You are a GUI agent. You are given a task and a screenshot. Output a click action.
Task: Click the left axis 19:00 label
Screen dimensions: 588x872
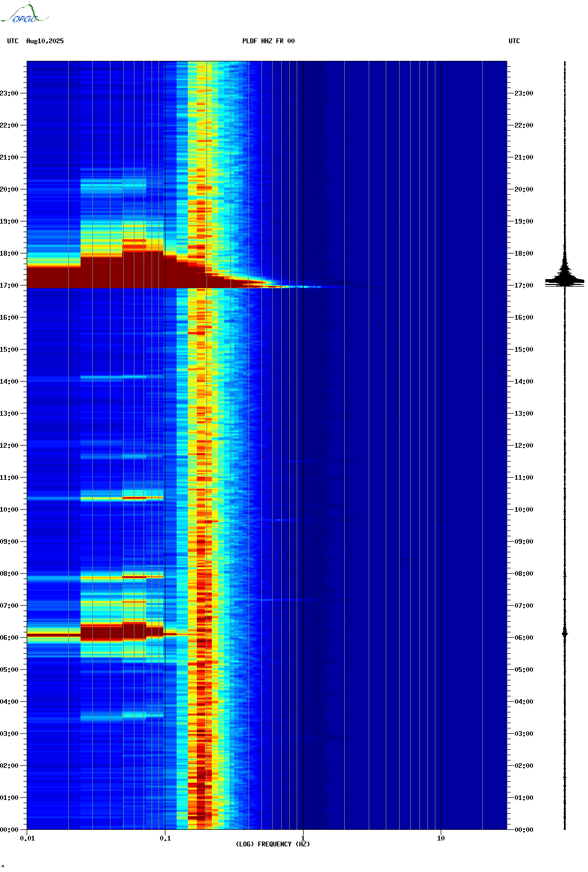point(9,221)
